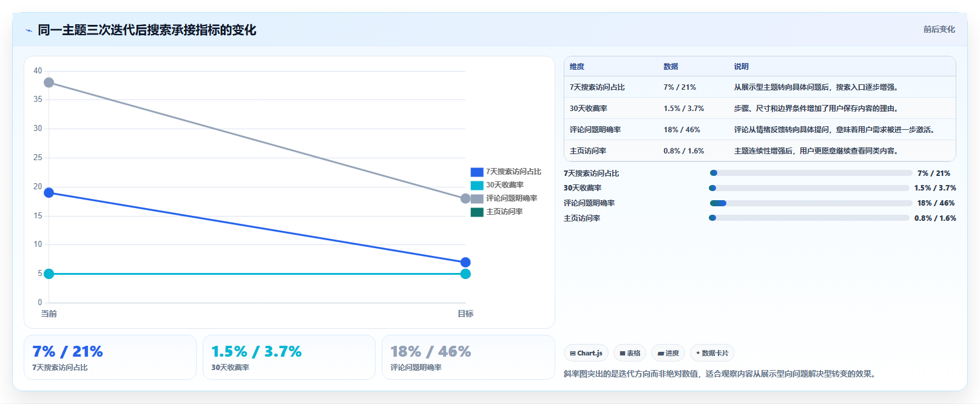
Task: Click blue data point at 目标 value 7
Action: (x=465, y=262)
